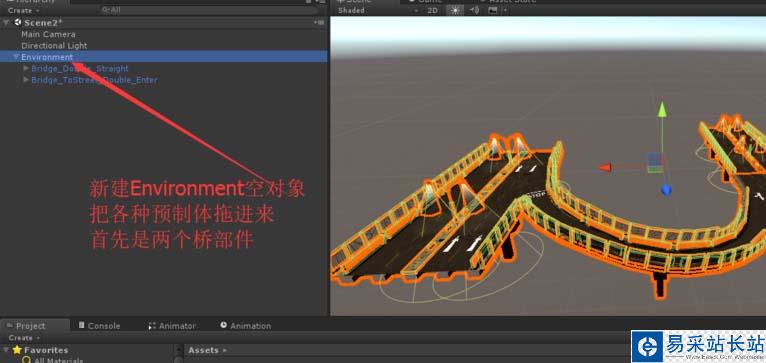Open Hierarchy Create dropdown
The height and width of the screenshot is (363, 766).
[x=23, y=10]
